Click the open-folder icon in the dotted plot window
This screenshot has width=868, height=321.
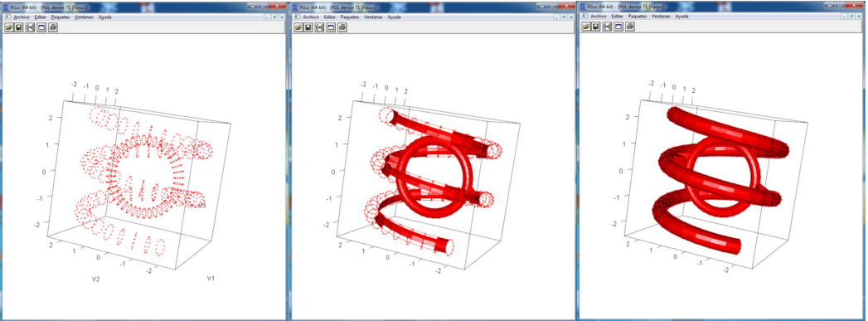(9, 27)
